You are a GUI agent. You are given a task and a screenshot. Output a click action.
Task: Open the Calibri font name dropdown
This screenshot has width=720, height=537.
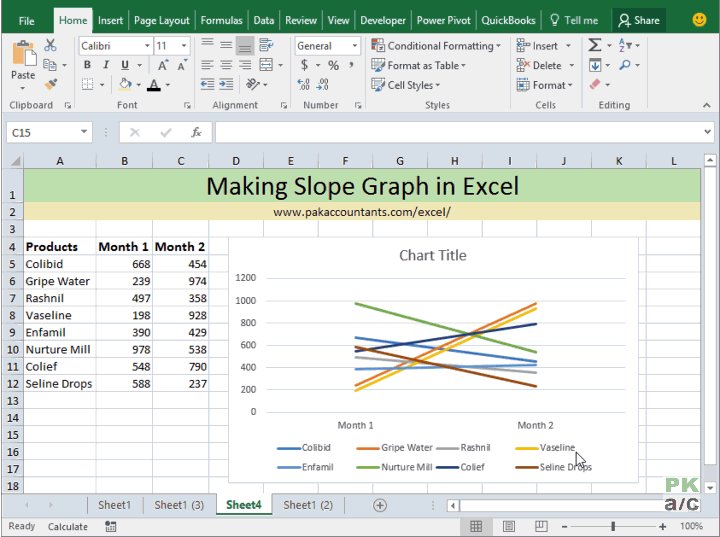(147, 46)
